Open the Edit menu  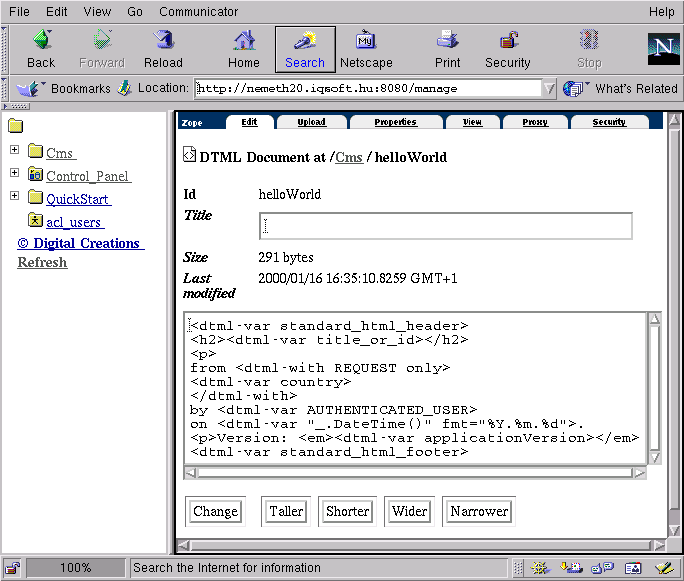[57, 12]
